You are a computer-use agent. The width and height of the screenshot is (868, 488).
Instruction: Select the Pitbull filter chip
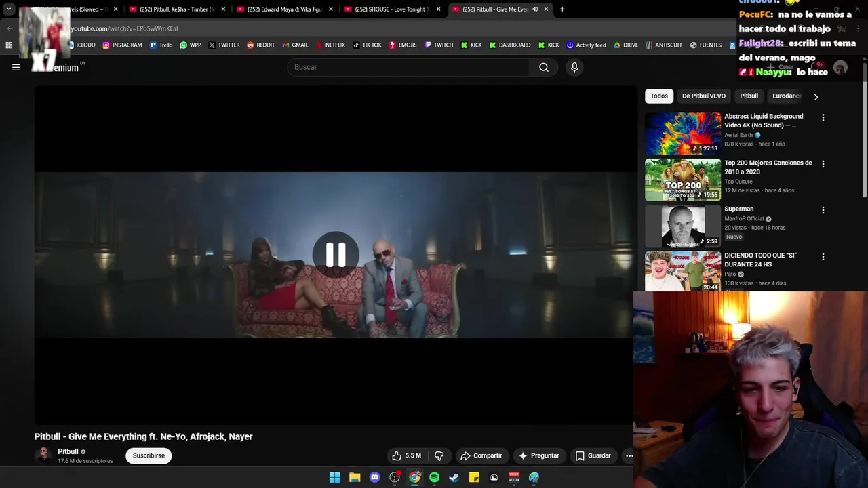pyautogui.click(x=749, y=96)
